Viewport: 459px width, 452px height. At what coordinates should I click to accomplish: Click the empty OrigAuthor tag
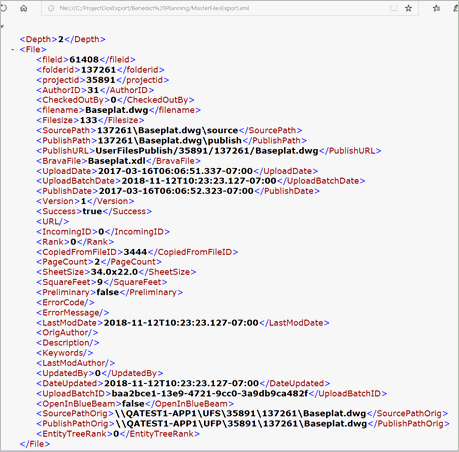[67, 333]
